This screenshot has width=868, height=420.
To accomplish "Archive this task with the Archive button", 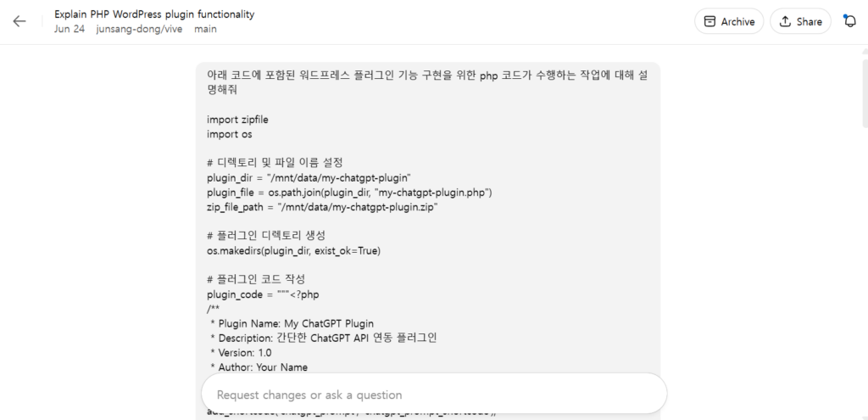I will 729,21.
